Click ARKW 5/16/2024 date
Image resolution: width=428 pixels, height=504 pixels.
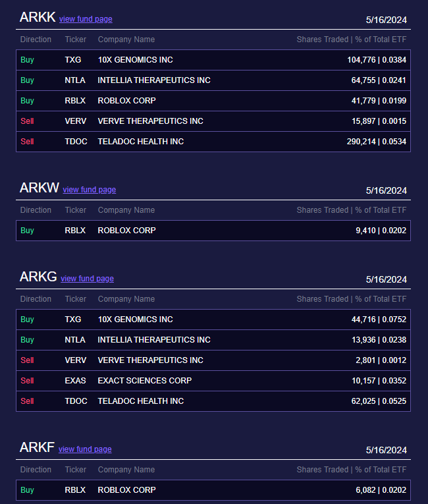point(387,190)
